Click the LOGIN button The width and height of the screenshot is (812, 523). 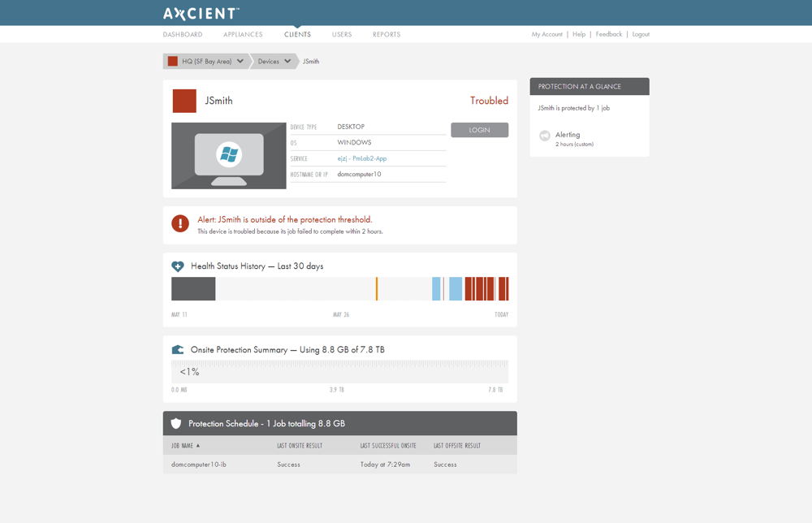coord(479,129)
